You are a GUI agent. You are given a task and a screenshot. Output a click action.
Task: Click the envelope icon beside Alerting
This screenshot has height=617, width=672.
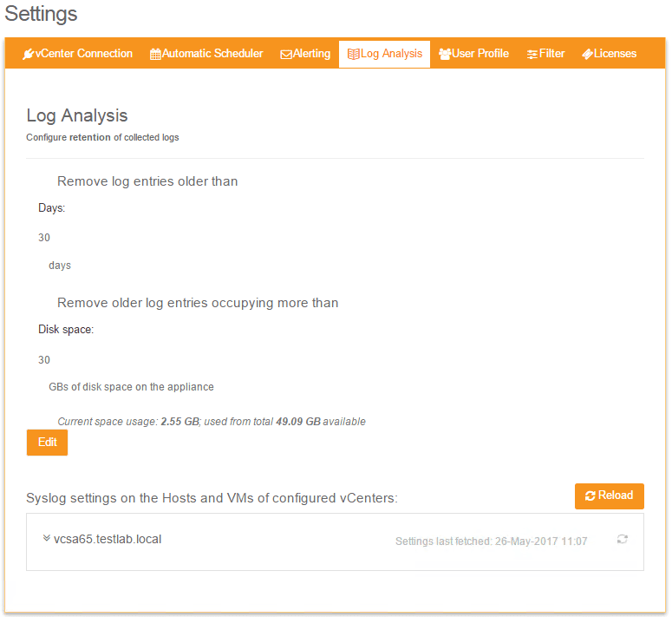point(286,54)
